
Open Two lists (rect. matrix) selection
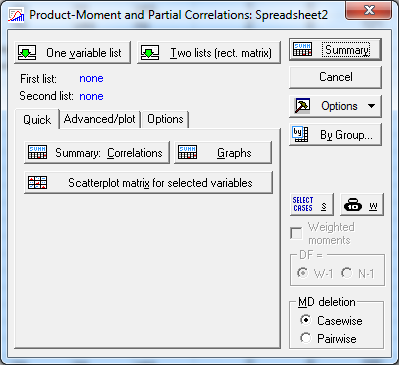click(x=209, y=53)
